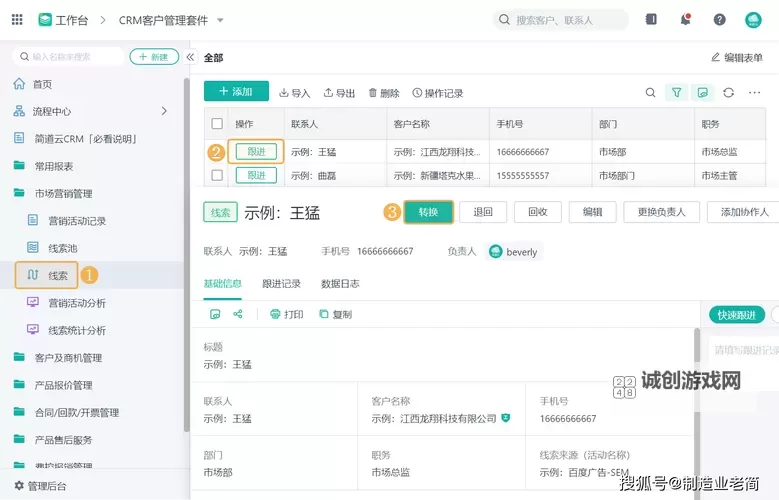The width and height of the screenshot is (779, 500).
Task: Expand the 合同/回款/开票管理 folder
Action: 77,412
